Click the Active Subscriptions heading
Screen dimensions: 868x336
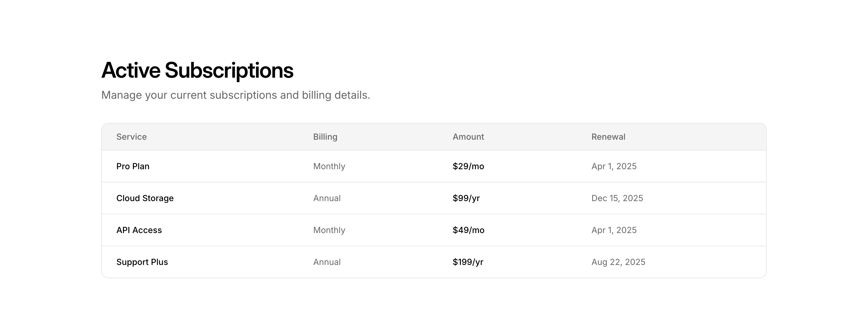[x=197, y=70]
